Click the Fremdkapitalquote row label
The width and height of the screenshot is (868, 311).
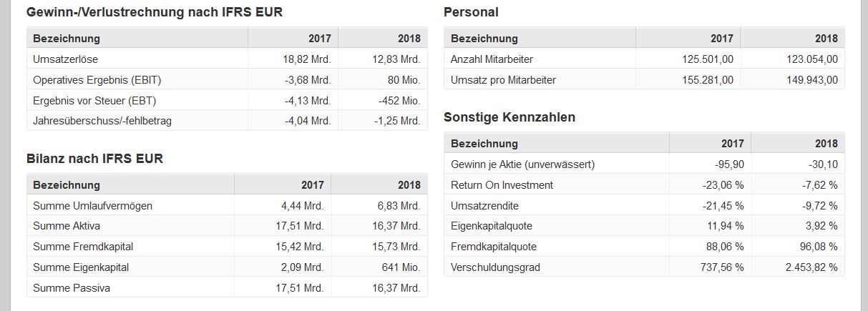tap(494, 247)
